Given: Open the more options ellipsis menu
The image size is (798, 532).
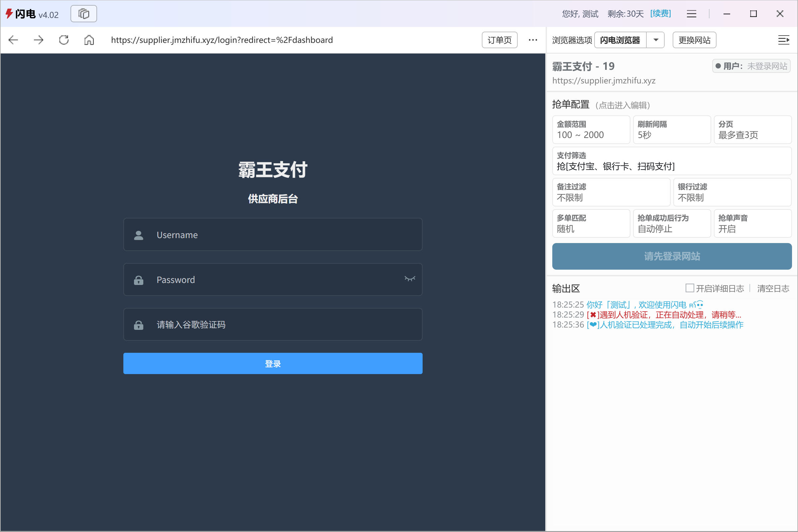Looking at the screenshot, I should click(x=533, y=40).
